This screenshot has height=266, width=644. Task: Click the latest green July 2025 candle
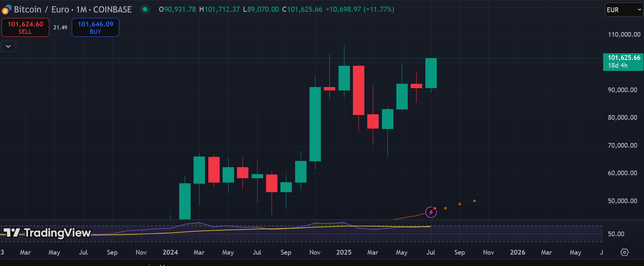point(431,73)
